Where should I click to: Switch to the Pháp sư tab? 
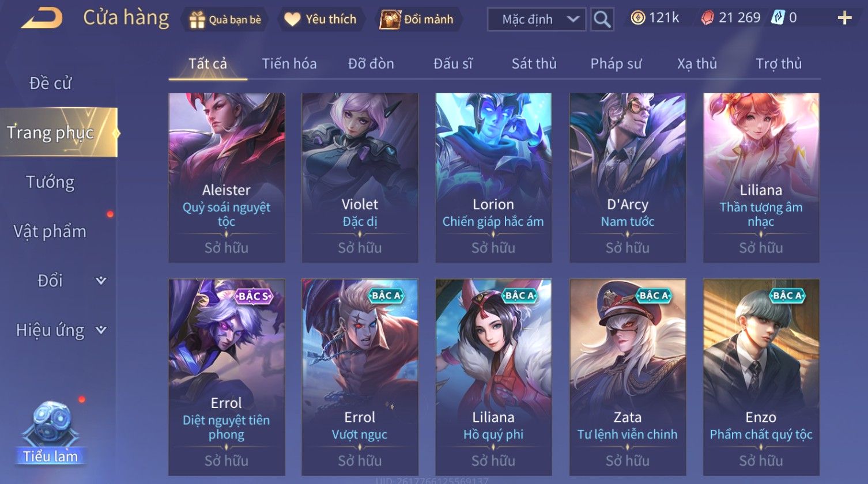616,64
